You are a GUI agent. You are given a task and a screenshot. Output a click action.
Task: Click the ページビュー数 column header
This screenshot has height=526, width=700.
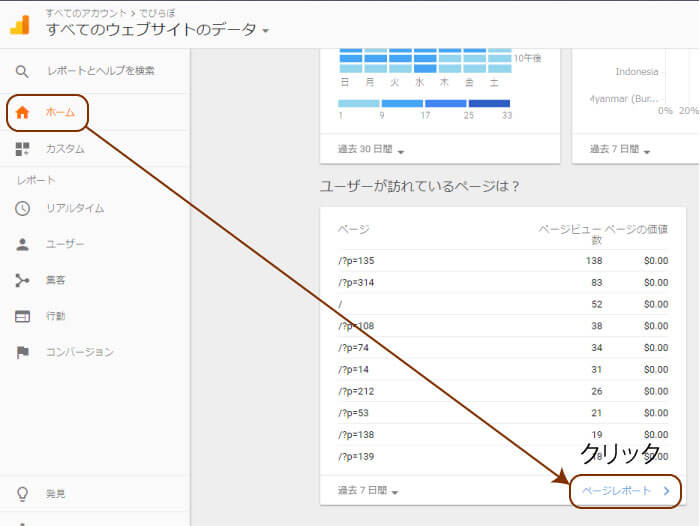coord(570,234)
